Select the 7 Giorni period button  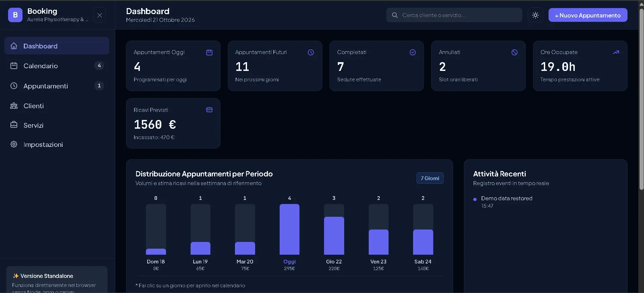pyautogui.click(x=430, y=178)
